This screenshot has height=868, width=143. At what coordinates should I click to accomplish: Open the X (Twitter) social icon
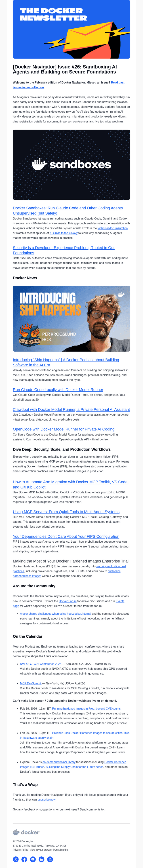pos(16,859)
